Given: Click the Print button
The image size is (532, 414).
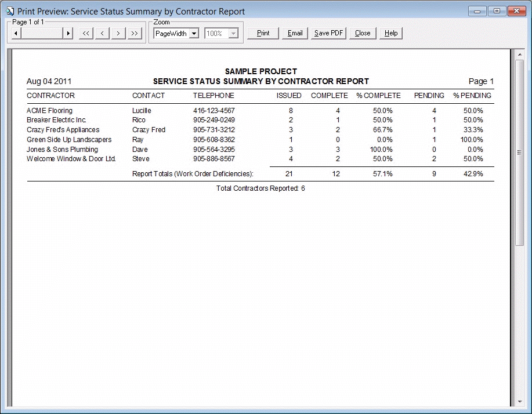Looking at the screenshot, I should [263, 33].
